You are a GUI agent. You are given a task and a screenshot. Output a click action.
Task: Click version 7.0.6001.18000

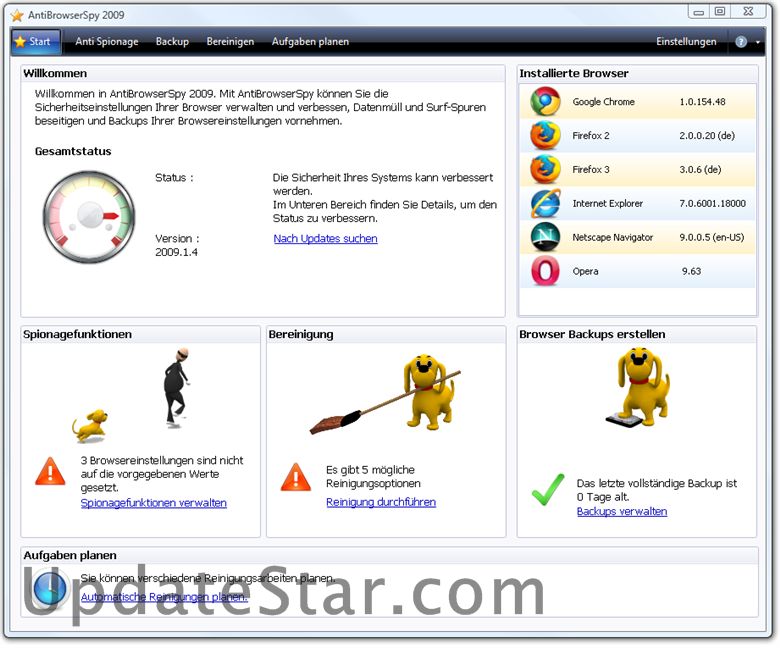click(712, 203)
